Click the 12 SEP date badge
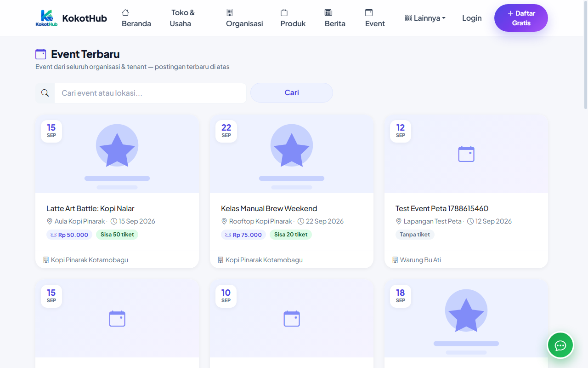This screenshot has height=368, width=588. click(401, 131)
